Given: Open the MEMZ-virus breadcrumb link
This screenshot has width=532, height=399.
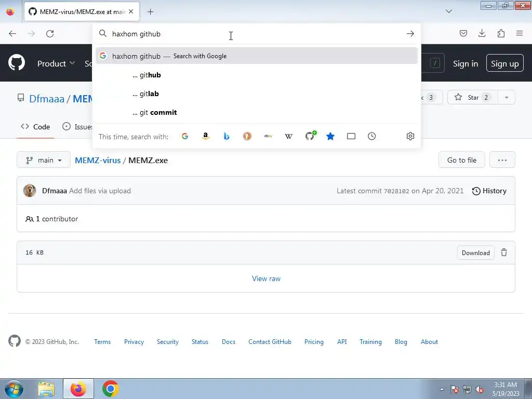Looking at the screenshot, I should 98,160.
